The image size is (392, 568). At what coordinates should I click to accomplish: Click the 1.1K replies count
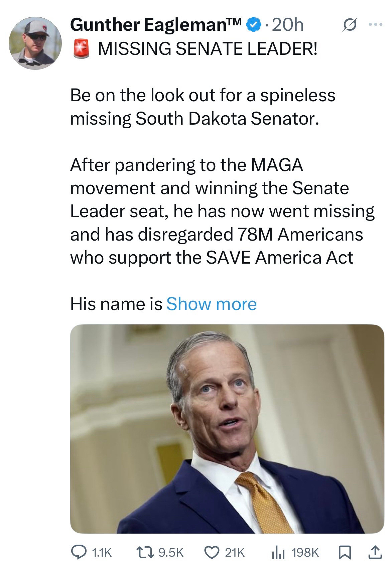coord(102,553)
